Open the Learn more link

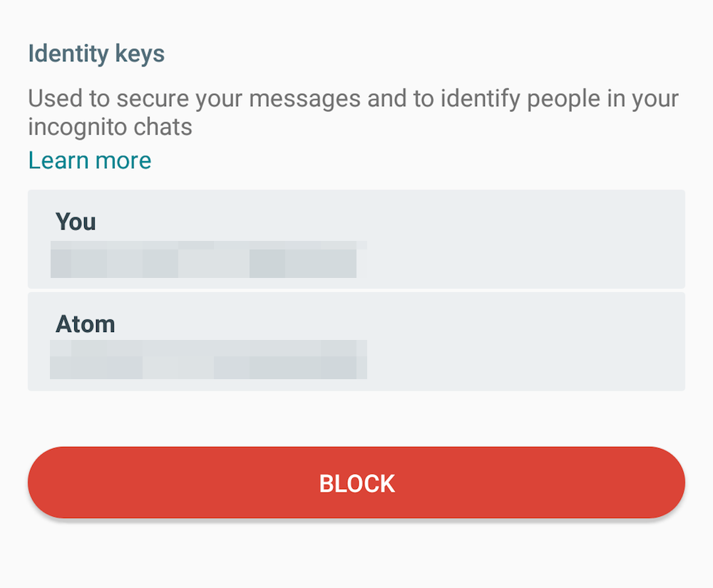pos(90,160)
